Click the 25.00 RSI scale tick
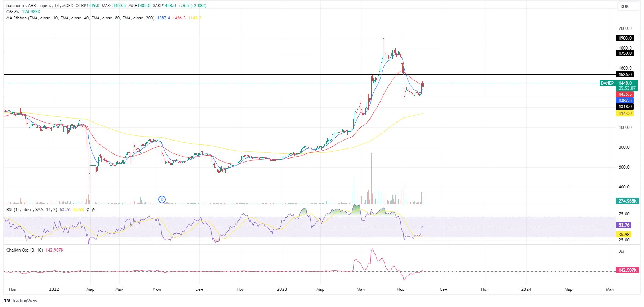This screenshot has width=644, height=307. 624,240
